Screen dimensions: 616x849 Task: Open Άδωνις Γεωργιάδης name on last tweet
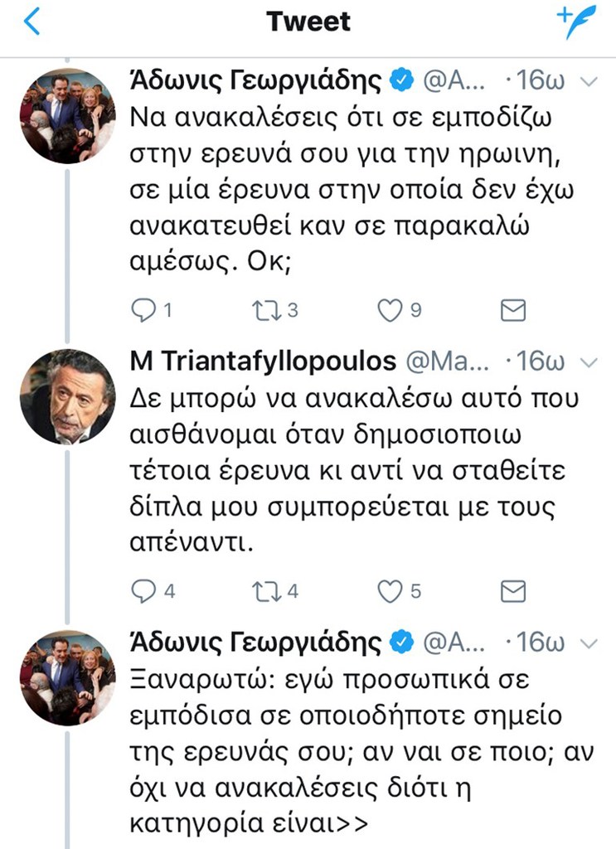click(256, 643)
